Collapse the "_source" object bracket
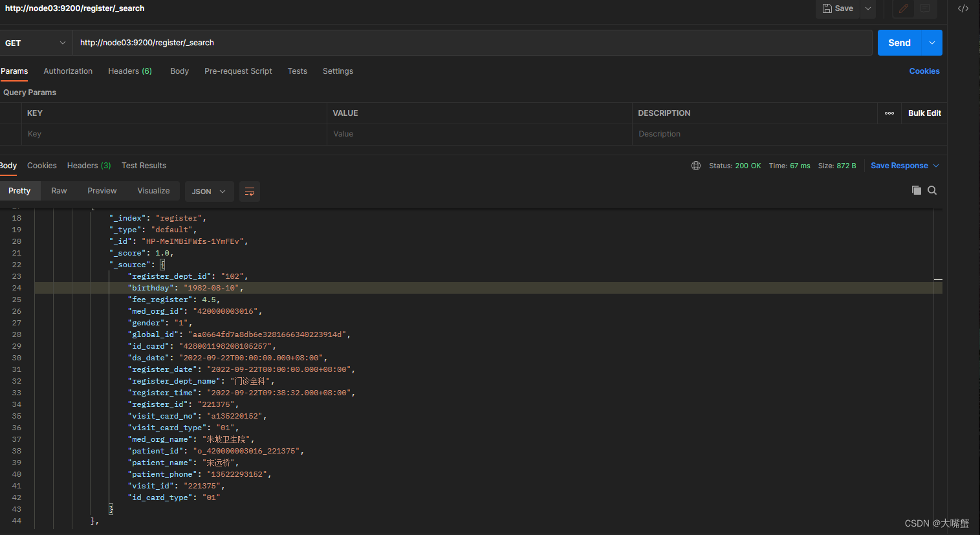 (162, 265)
